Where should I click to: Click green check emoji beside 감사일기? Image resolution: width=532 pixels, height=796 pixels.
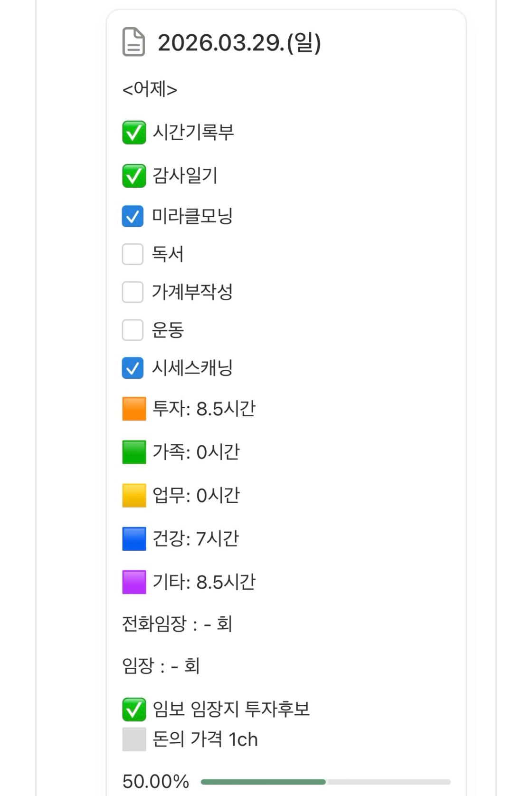point(134,176)
